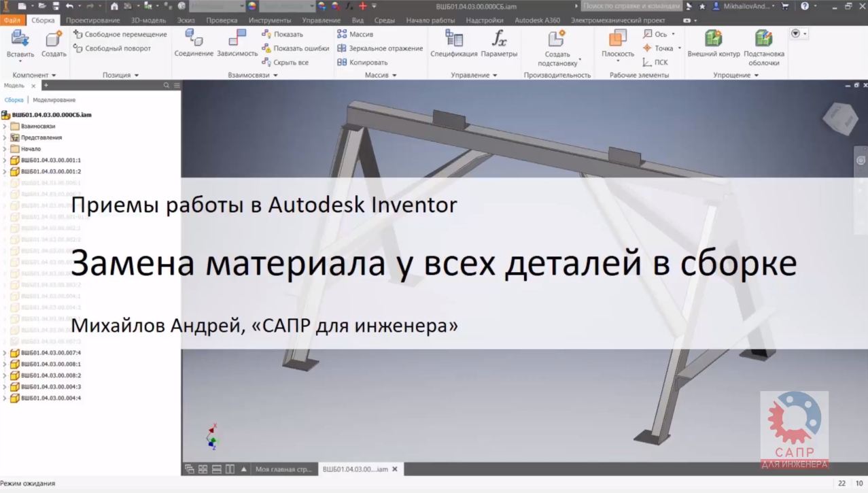Click Подстановка оболочки icon
This screenshot has height=493, width=868.
763,38
